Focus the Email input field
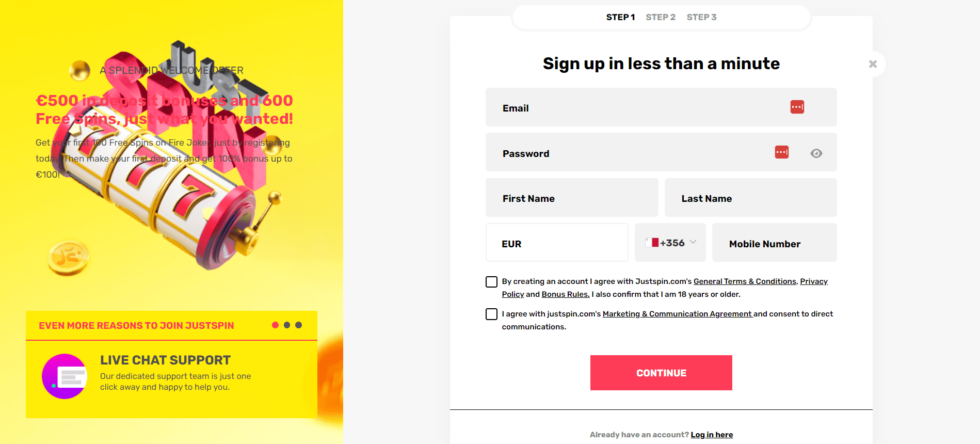The height and width of the screenshot is (444, 980). pyautogui.click(x=661, y=107)
